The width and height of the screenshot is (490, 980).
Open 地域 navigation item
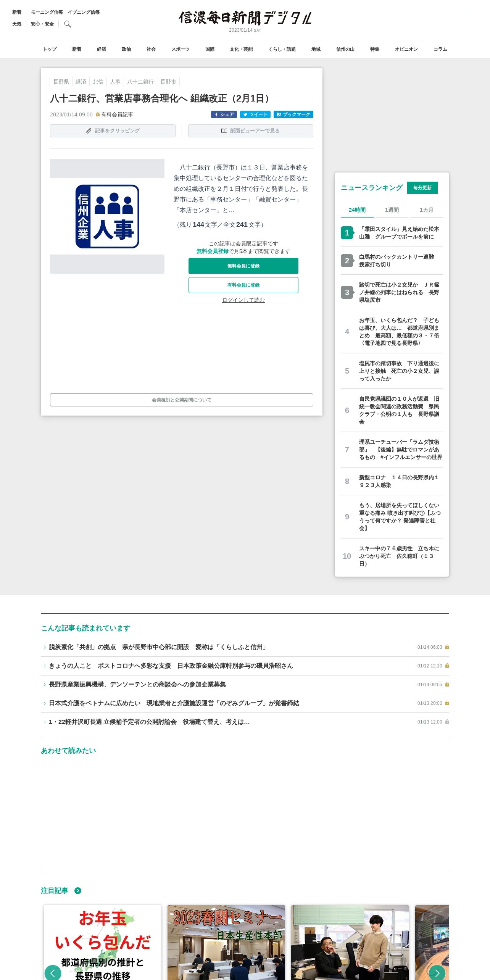(316, 49)
